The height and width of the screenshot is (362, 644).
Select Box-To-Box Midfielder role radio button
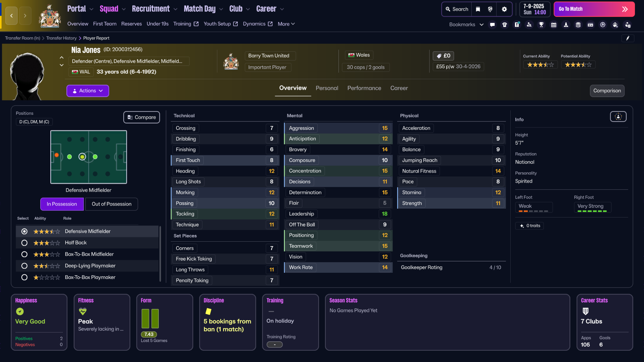tap(24, 254)
